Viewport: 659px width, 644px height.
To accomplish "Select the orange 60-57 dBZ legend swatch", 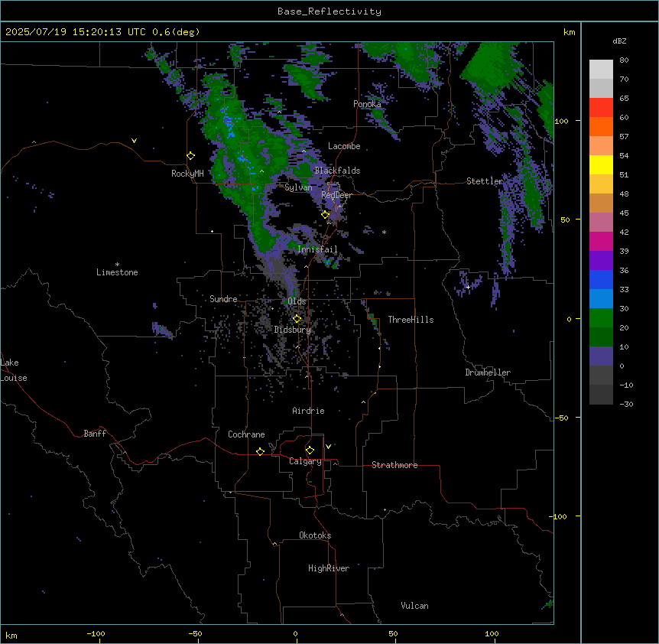I will [x=601, y=126].
